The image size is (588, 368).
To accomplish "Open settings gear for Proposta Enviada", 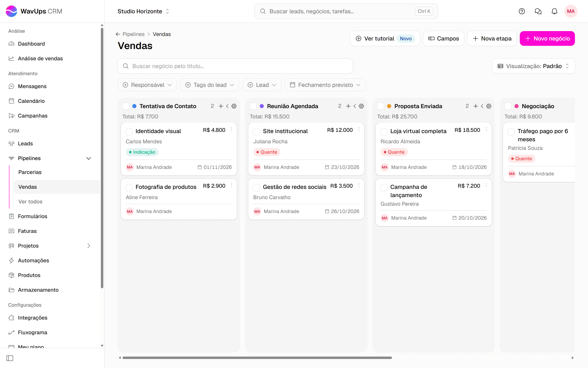I will (489, 106).
